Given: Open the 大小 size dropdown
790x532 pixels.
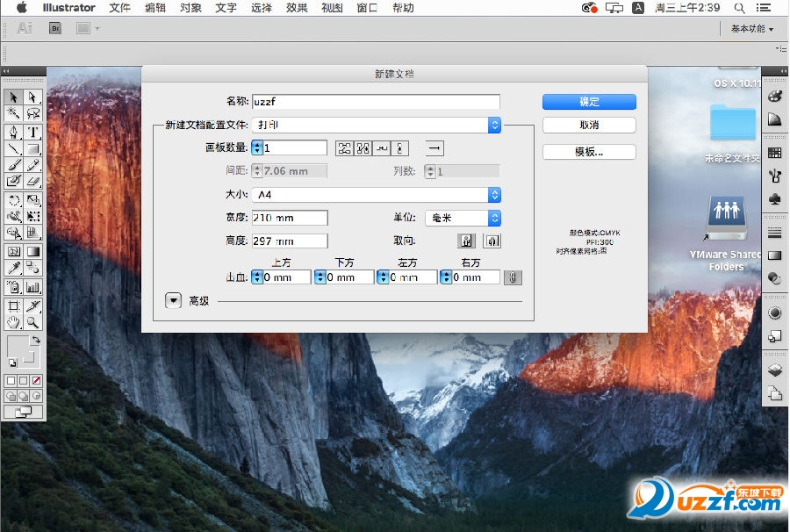Looking at the screenshot, I should pyautogui.click(x=376, y=195).
